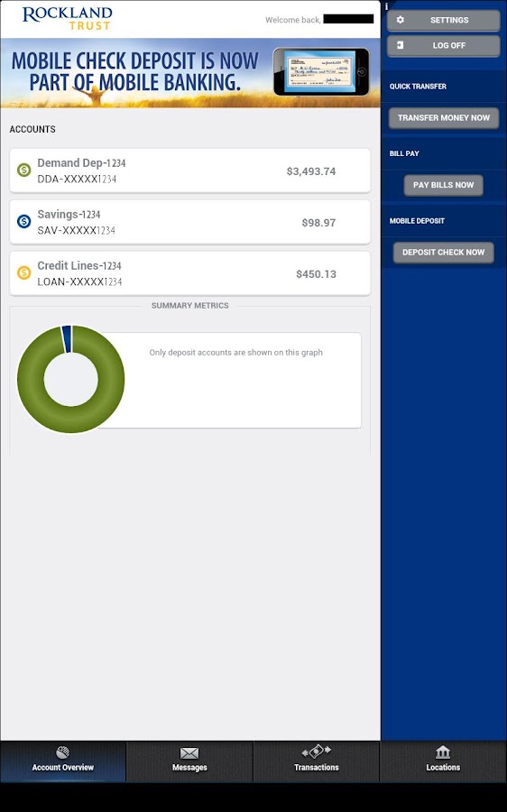The image size is (507, 812).
Task: Open Credit Lines-1234 balance $450.13
Action: coord(316,274)
